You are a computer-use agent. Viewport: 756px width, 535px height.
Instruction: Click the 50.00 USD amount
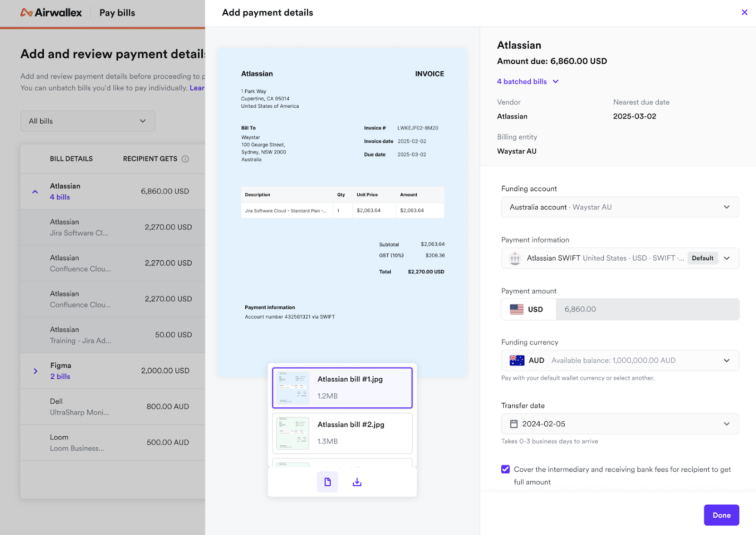173,335
